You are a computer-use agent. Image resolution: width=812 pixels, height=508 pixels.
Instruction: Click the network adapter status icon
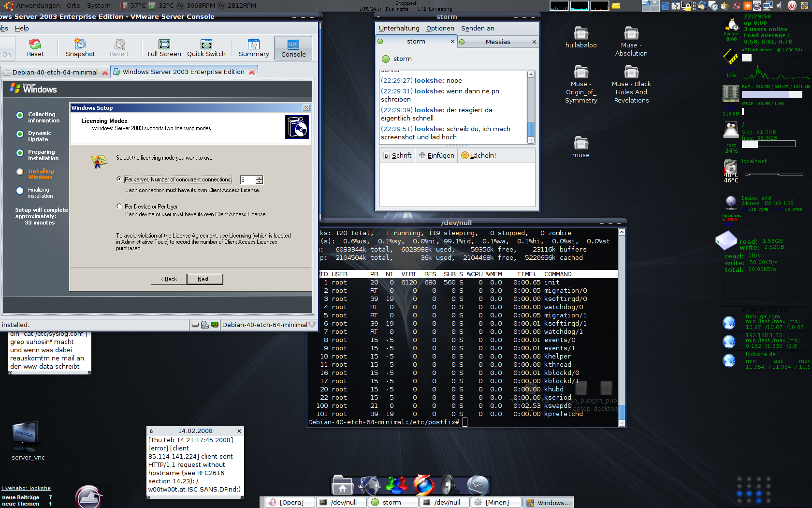coord(214,325)
